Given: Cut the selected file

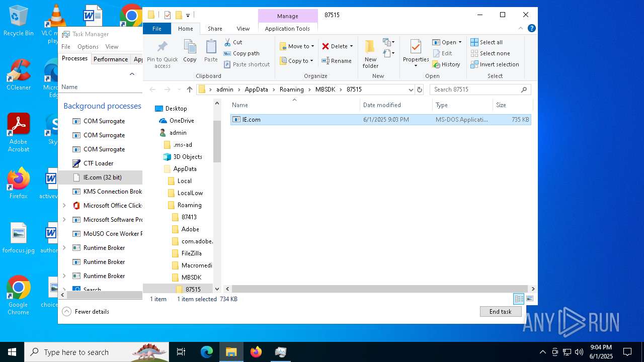Looking at the screenshot, I should 233,42.
